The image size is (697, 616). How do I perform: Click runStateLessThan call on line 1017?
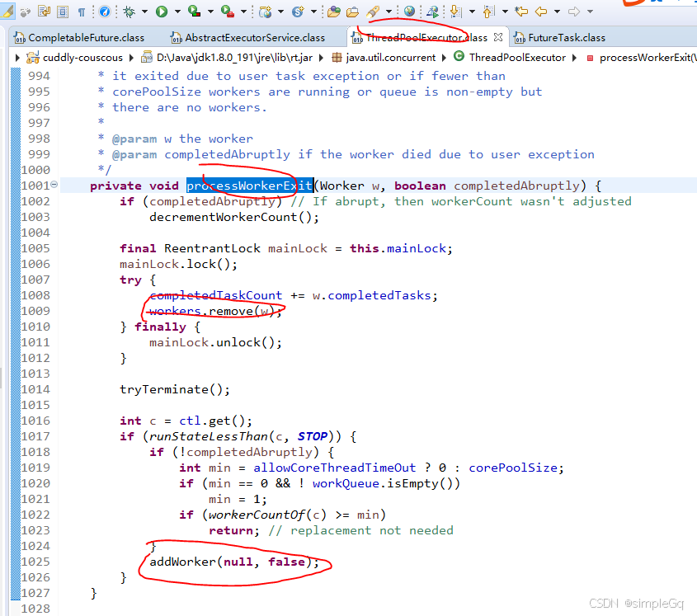click(208, 436)
